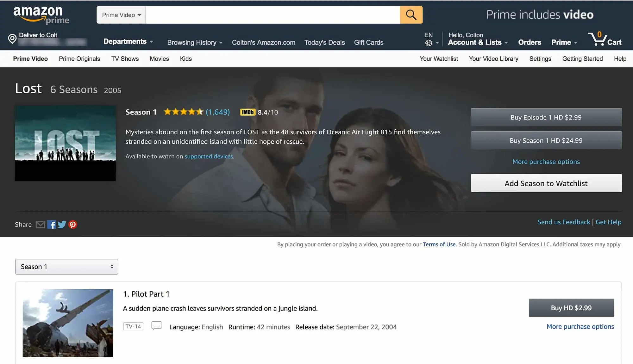Click the search magnifier icon

point(411,15)
